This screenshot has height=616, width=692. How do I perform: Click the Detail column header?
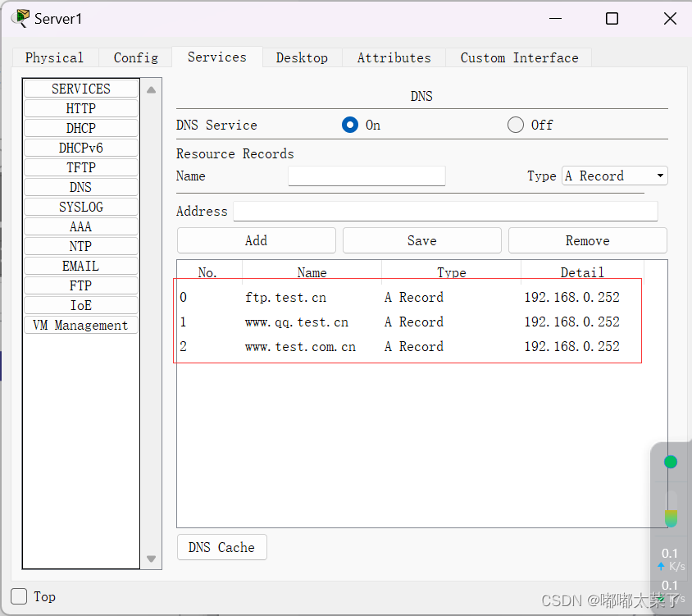click(x=582, y=272)
